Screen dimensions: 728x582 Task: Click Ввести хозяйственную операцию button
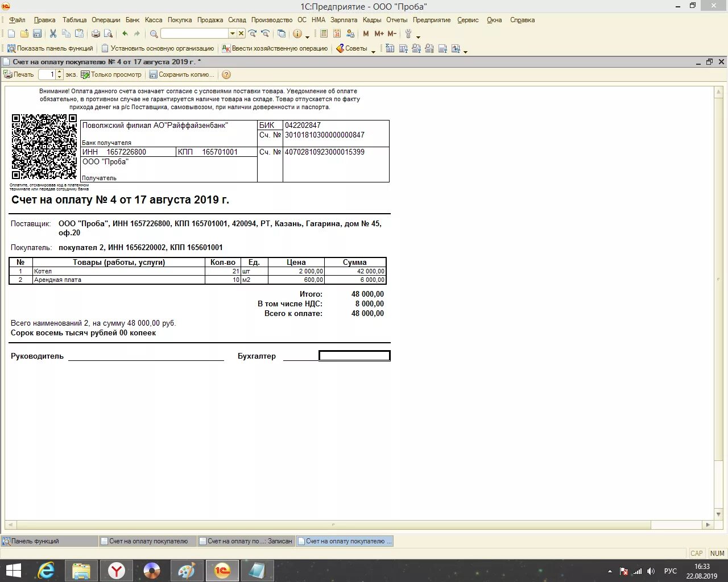(275, 48)
